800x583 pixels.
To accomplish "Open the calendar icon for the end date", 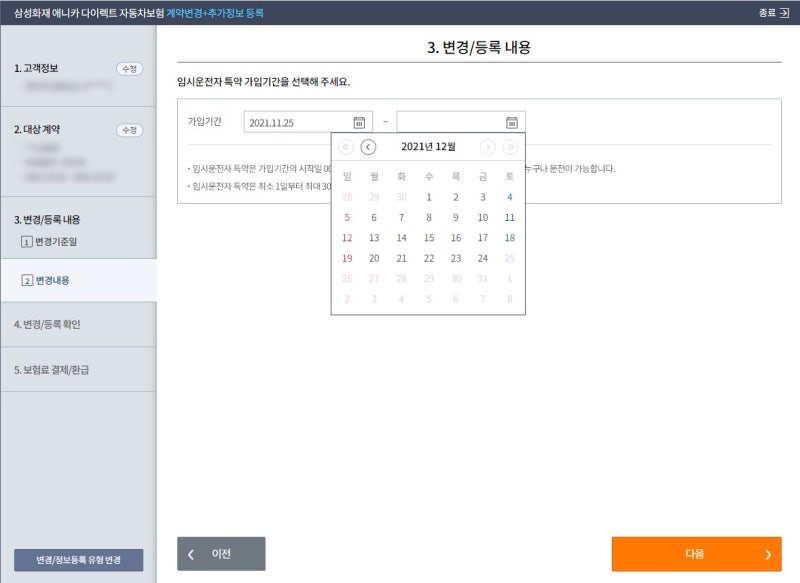I will click(x=508, y=120).
